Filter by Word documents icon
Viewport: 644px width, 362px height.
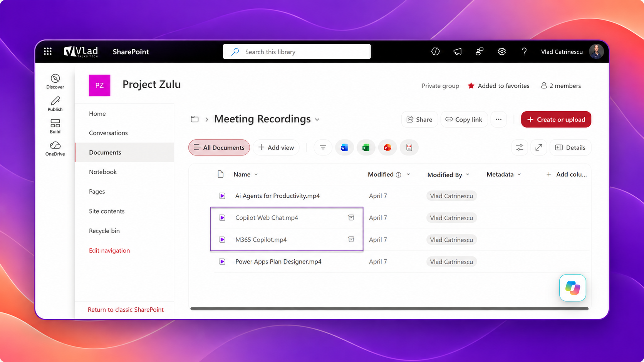(344, 147)
